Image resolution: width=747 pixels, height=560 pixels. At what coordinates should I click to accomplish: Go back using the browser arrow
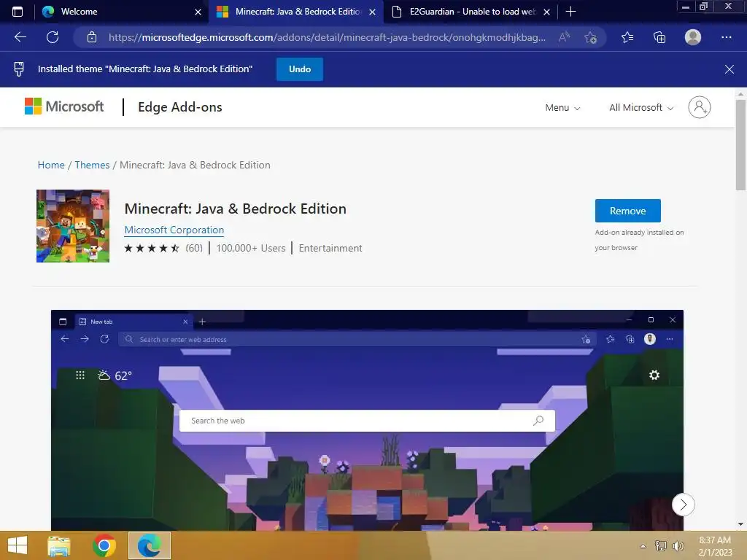(x=20, y=37)
